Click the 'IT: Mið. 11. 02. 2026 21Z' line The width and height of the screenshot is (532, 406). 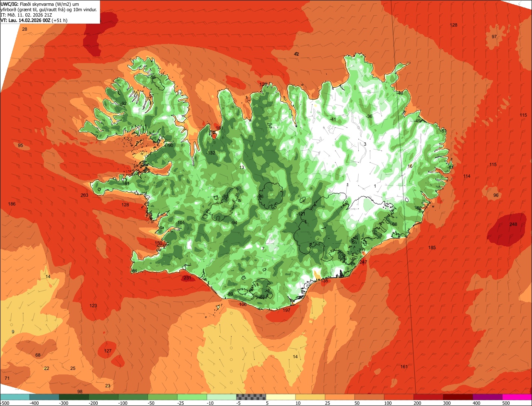[x=26, y=15]
